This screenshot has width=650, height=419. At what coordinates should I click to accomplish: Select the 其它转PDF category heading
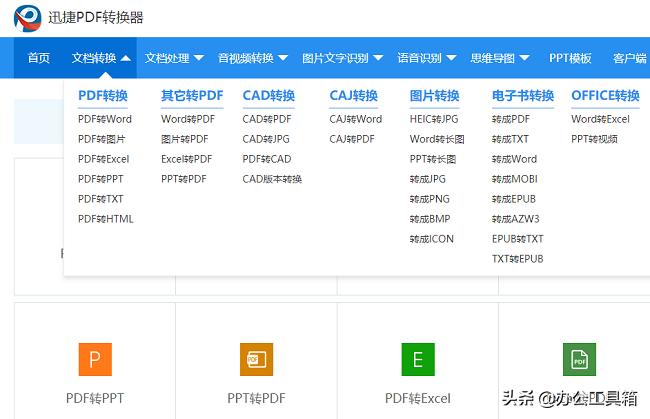(192, 96)
